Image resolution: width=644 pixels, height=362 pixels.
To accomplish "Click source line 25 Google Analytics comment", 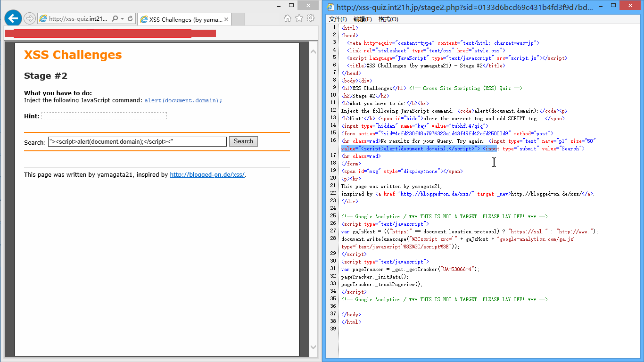I will 445,216.
